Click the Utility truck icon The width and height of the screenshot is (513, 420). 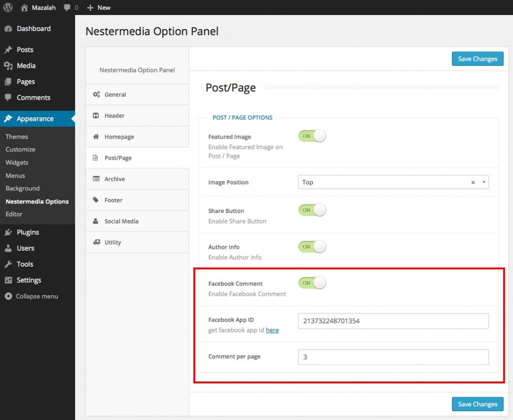pyautogui.click(x=97, y=242)
